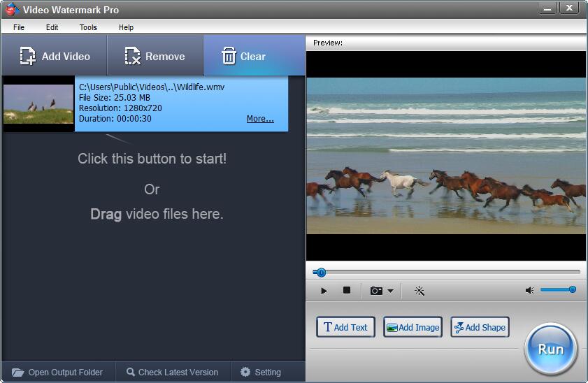The width and height of the screenshot is (588, 383).
Task: Add a text watermark
Action: (x=345, y=327)
